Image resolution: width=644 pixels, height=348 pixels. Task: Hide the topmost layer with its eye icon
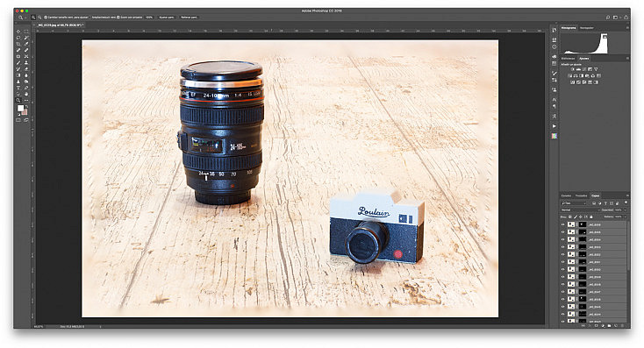click(x=562, y=224)
